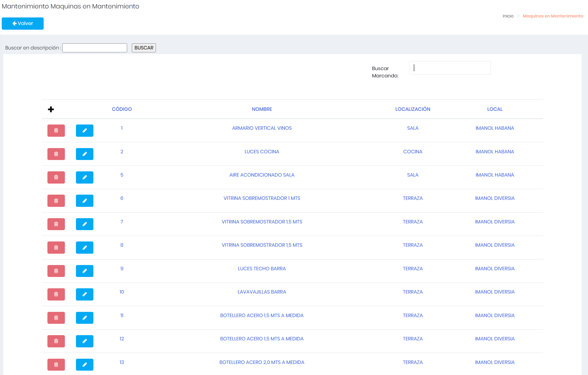Click the plus icon to add machine

pyautogui.click(x=51, y=109)
